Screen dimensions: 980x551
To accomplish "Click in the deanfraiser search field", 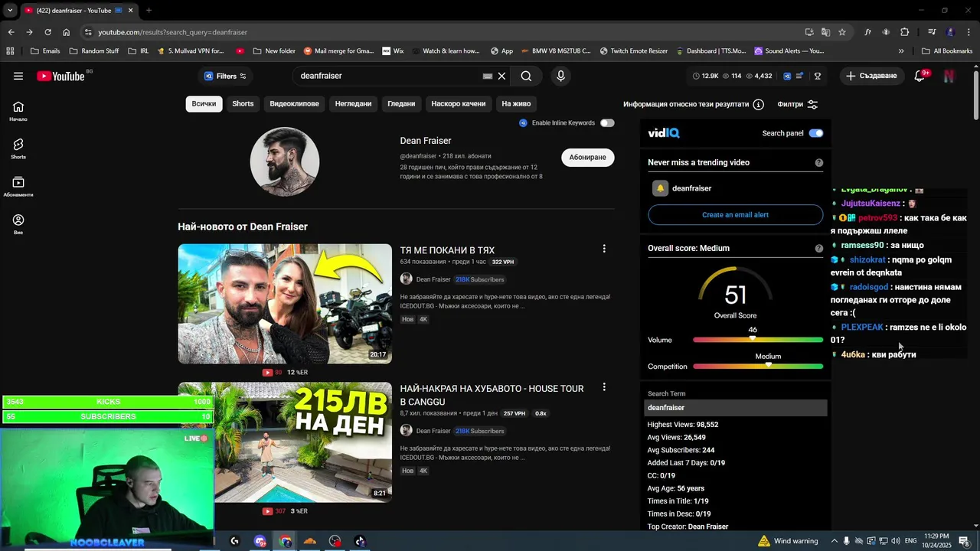I will (387, 76).
